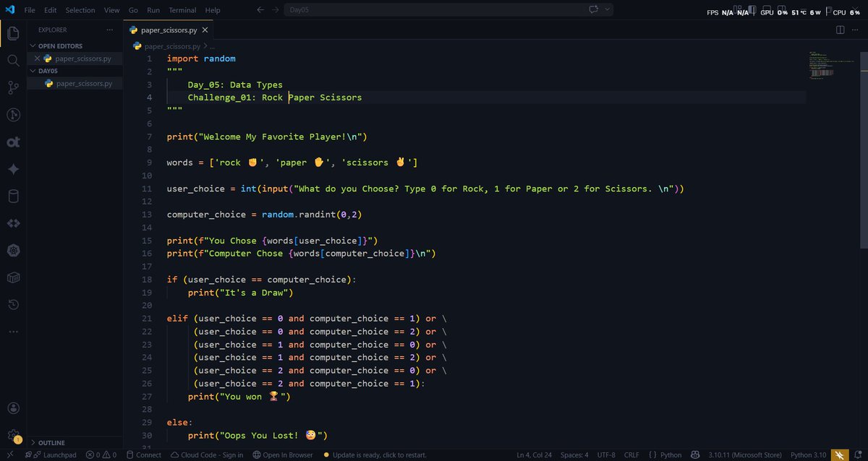Open the Edit menu
The image size is (868, 461).
pyautogui.click(x=50, y=10)
